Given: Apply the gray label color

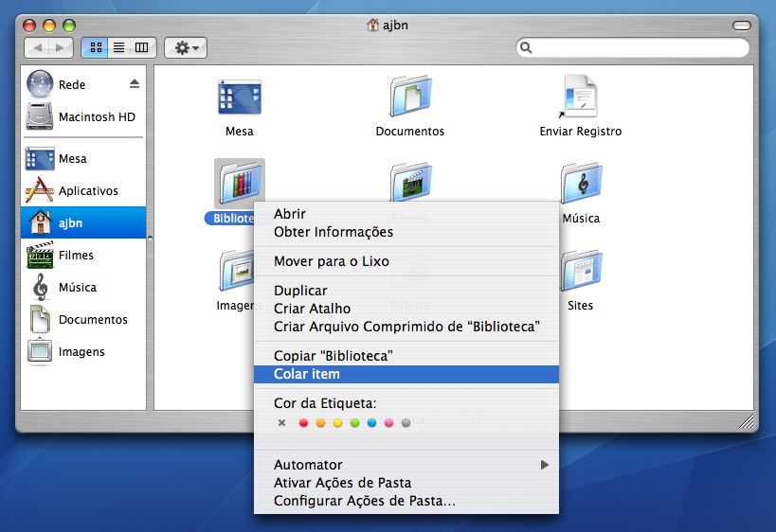Looking at the screenshot, I should (x=406, y=423).
